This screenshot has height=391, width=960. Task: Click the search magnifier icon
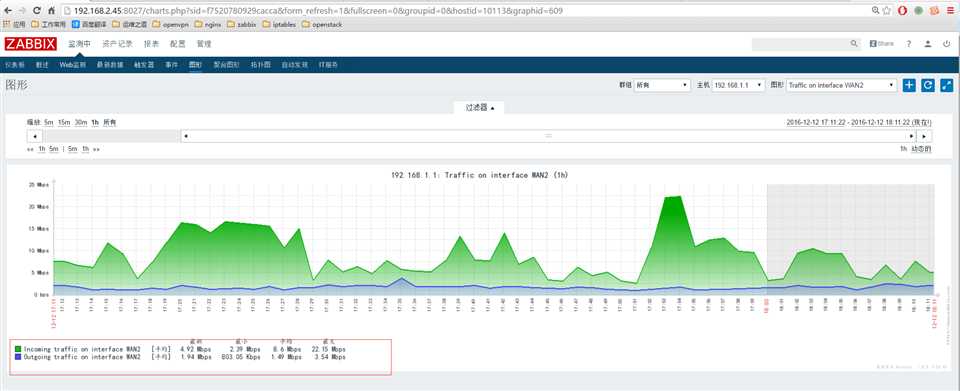click(x=854, y=44)
